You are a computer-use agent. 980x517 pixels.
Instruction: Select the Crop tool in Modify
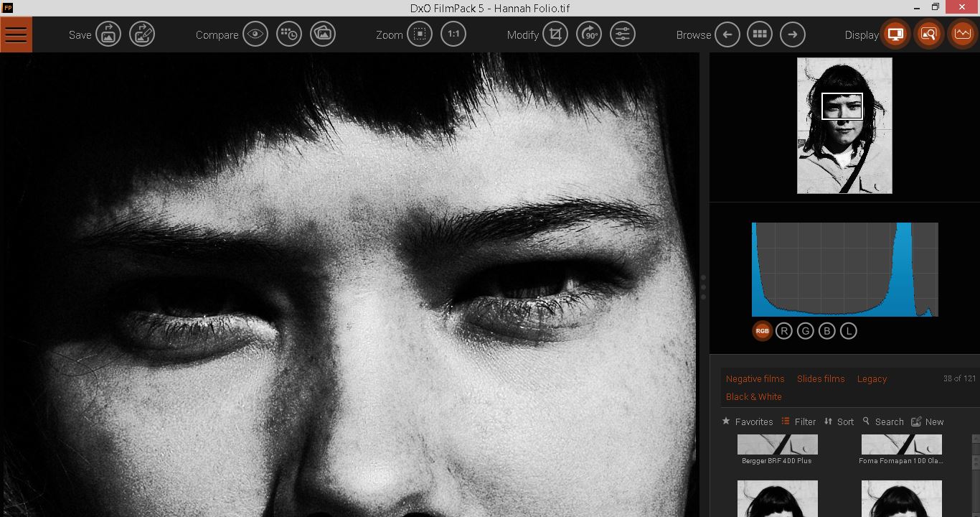click(555, 34)
